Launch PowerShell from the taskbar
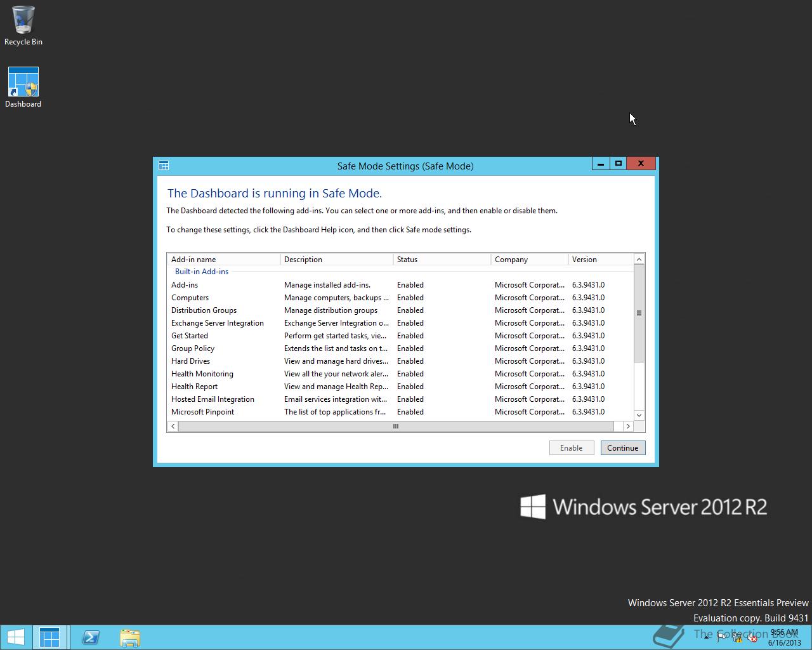Screen dimensions: 812x650 pos(91,637)
